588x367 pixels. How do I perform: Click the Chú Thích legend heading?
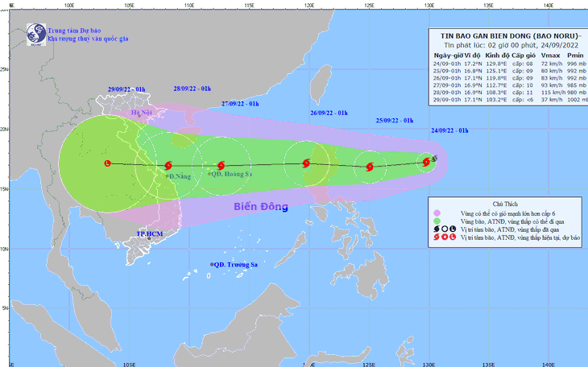505,204
